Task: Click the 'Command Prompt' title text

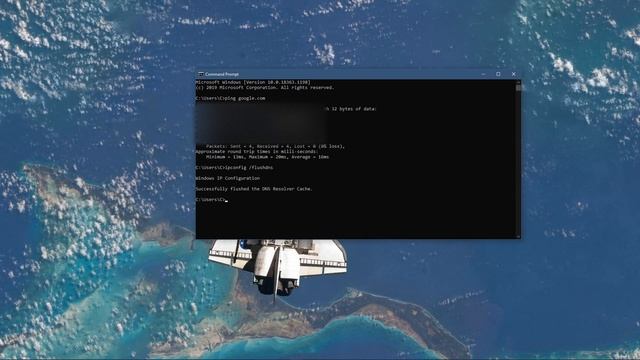Action: [x=222, y=74]
